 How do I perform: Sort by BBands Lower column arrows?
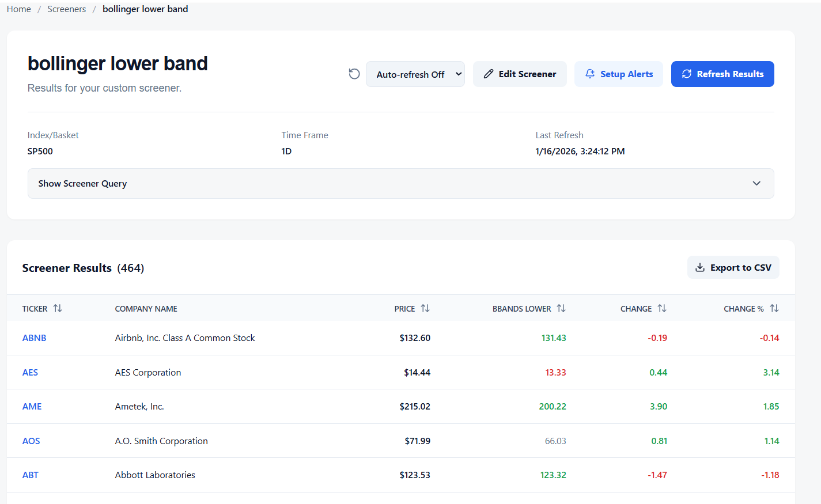tap(561, 308)
